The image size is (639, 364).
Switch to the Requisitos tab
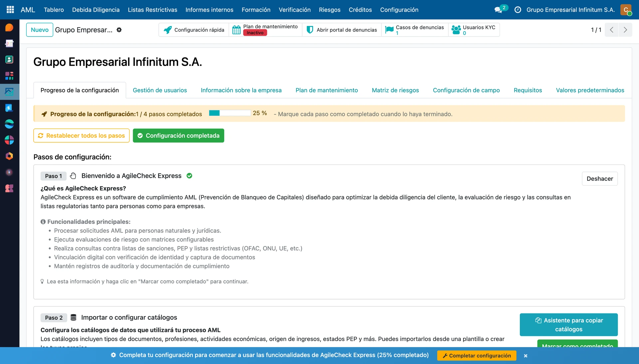pyautogui.click(x=528, y=90)
